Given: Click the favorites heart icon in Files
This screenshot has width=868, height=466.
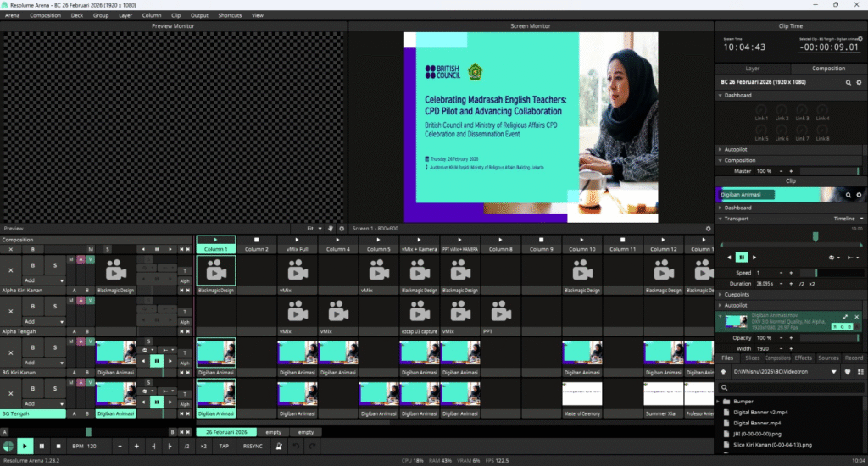Looking at the screenshot, I should point(849,372).
